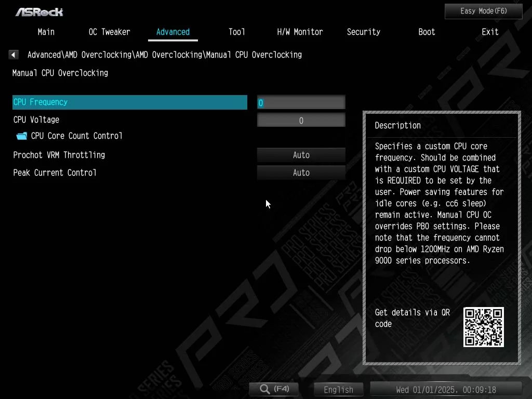Open the OC Tweaker tab

tap(109, 32)
